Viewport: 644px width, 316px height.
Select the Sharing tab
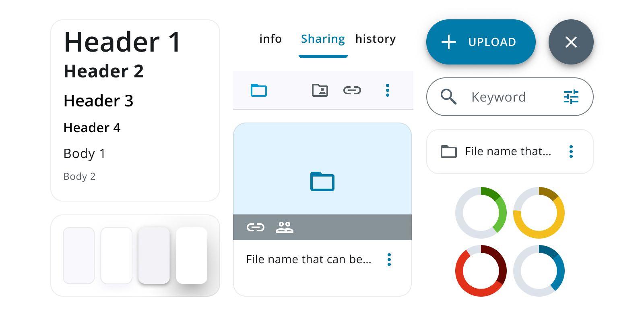(323, 39)
